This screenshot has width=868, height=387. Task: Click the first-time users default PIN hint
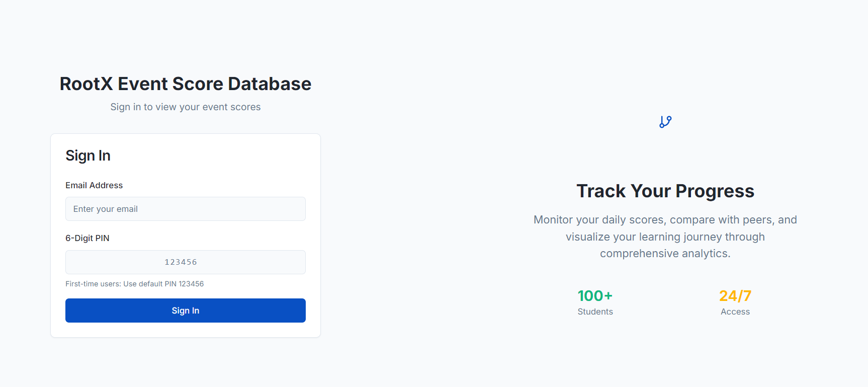(x=134, y=284)
